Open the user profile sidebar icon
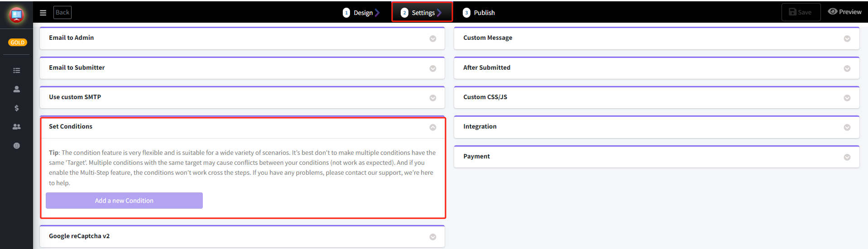Viewport: 868px width, 249px height. [17, 89]
